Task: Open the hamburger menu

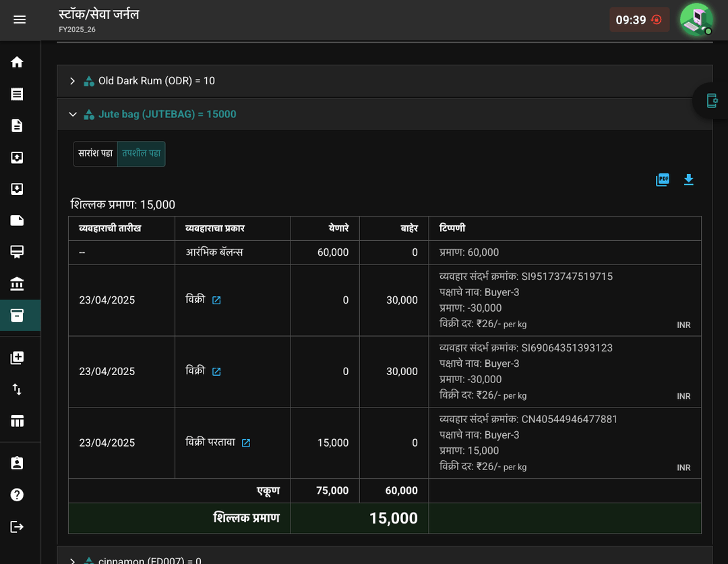Action: pos(20,20)
